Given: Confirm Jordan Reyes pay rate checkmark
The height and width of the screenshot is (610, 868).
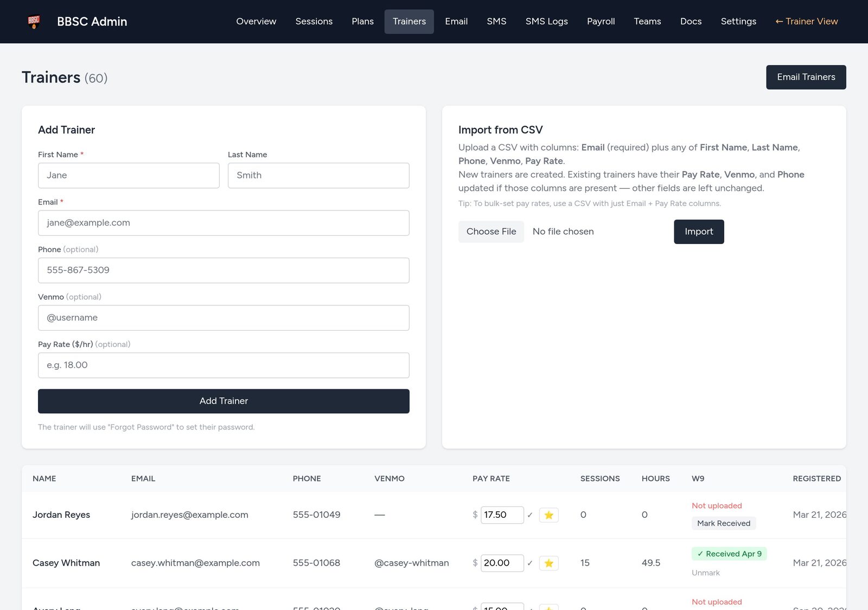Looking at the screenshot, I should pos(530,515).
